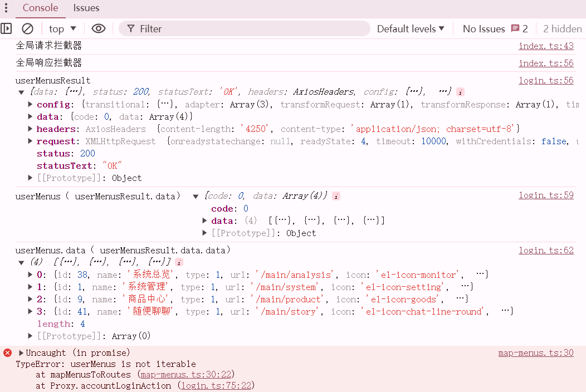The image size is (586, 392).
Task: Expand array item 1 系统管理
Action: (x=30, y=287)
